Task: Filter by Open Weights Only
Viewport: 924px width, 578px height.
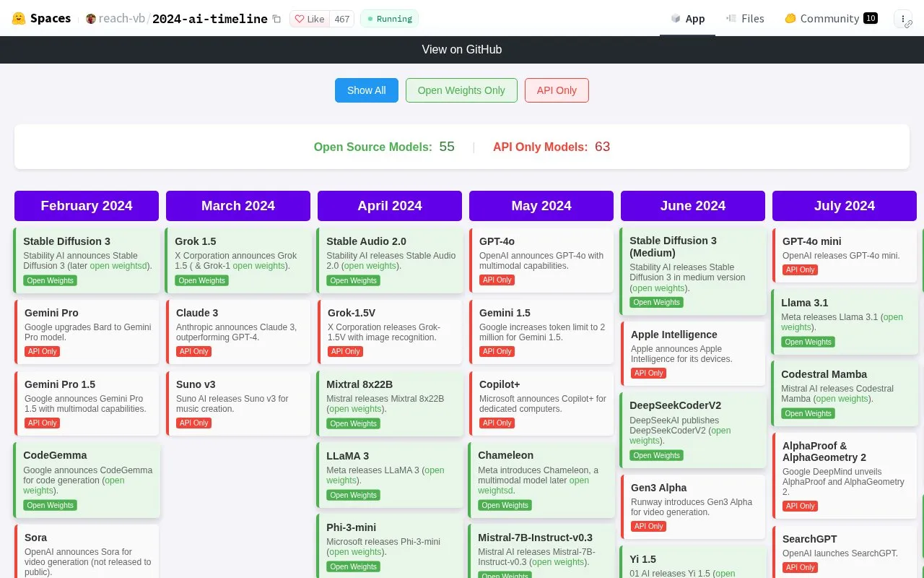Action: (461, 90)
